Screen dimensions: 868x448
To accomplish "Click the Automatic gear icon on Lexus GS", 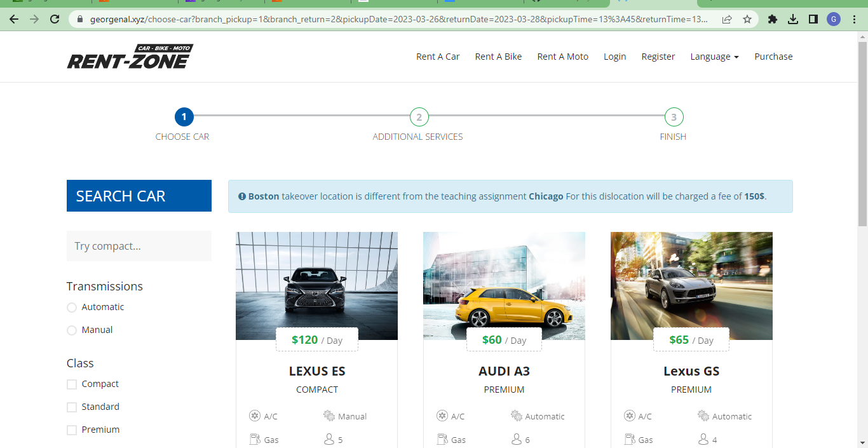I will [x=703, y=416].
